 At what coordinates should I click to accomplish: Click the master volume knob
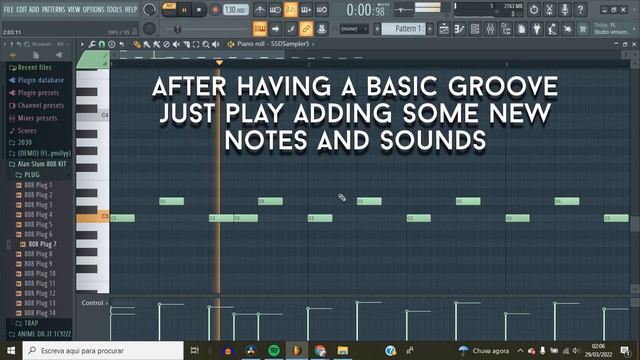tap(149, 9)
